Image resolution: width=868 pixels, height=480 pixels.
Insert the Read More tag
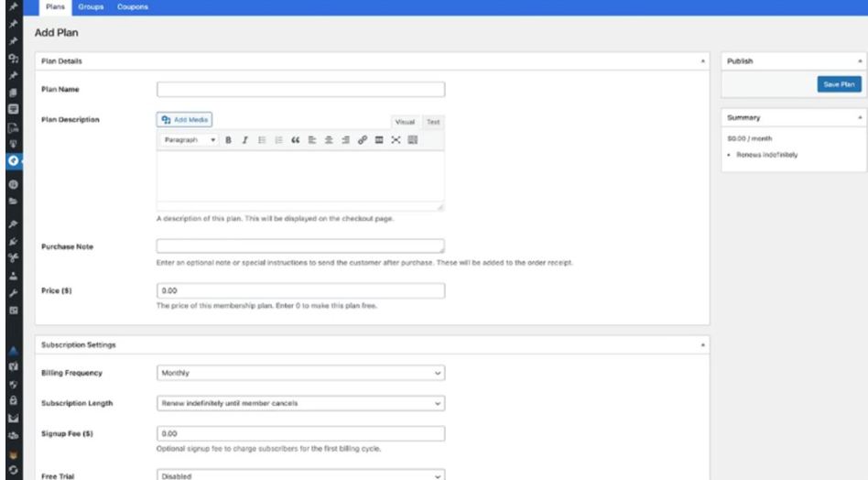(379, 140)
